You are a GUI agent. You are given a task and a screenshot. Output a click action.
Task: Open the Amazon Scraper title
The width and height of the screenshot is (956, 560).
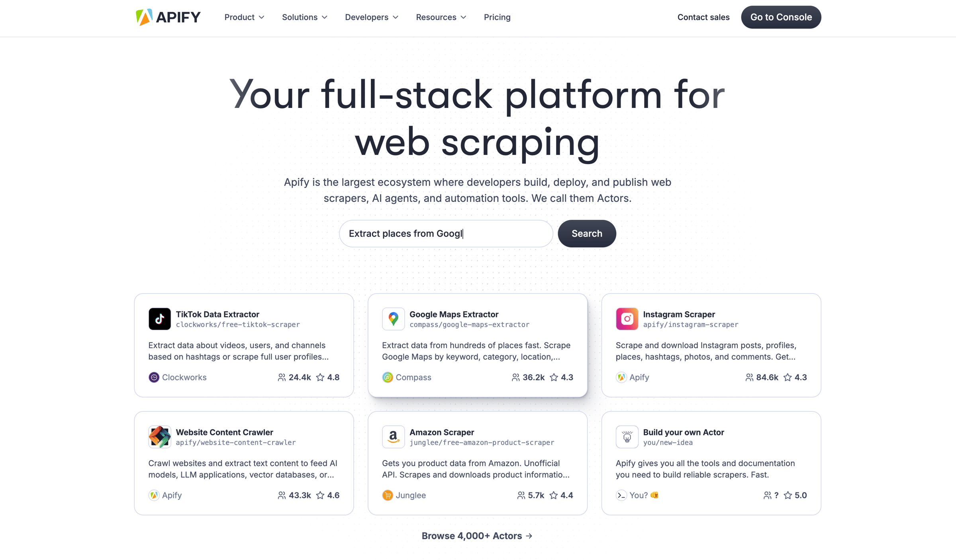[442, 432]
